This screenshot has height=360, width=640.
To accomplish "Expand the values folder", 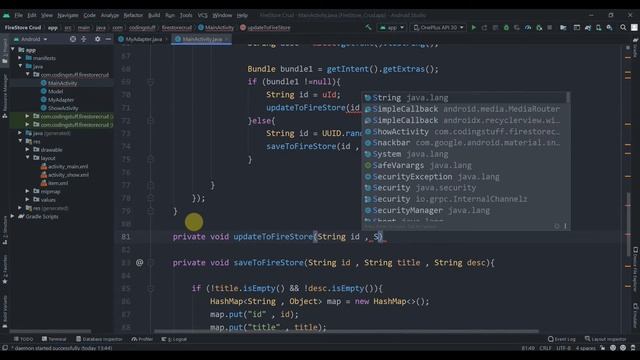I will click(27, 200).
